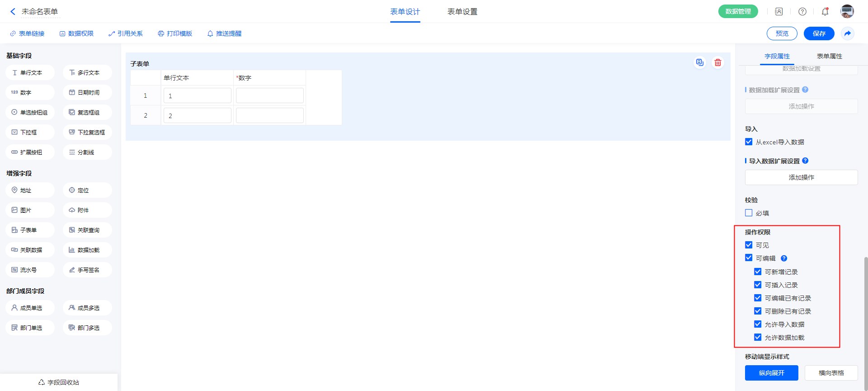868x391 pixels.
Task: Copy the 子表单 field using duplicate icon
Action: [699, 63]
